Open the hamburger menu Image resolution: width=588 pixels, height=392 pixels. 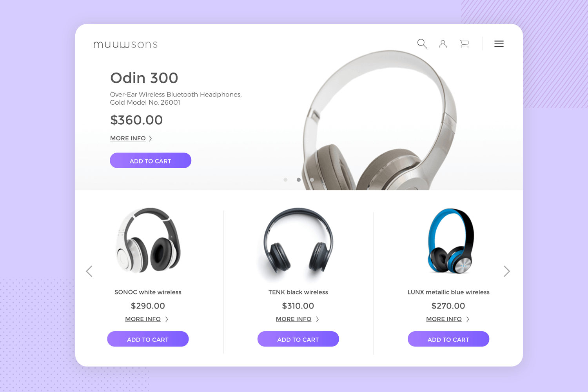click(499, 44)
